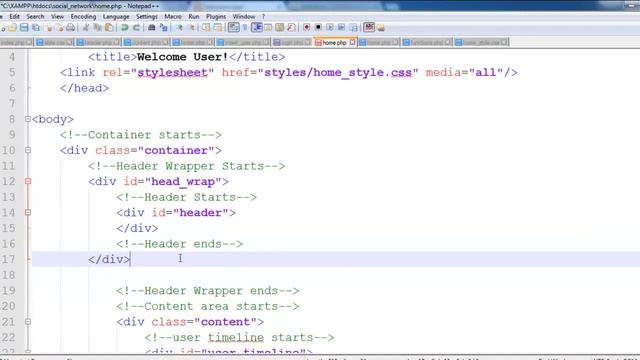Cut the selection with the scissors icon

[86, 27]
